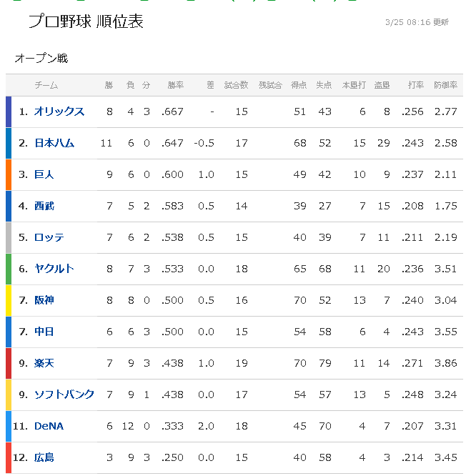Click the green ヤクルト color bar
The height and width of the screenshot is (476, 471).
9,269
